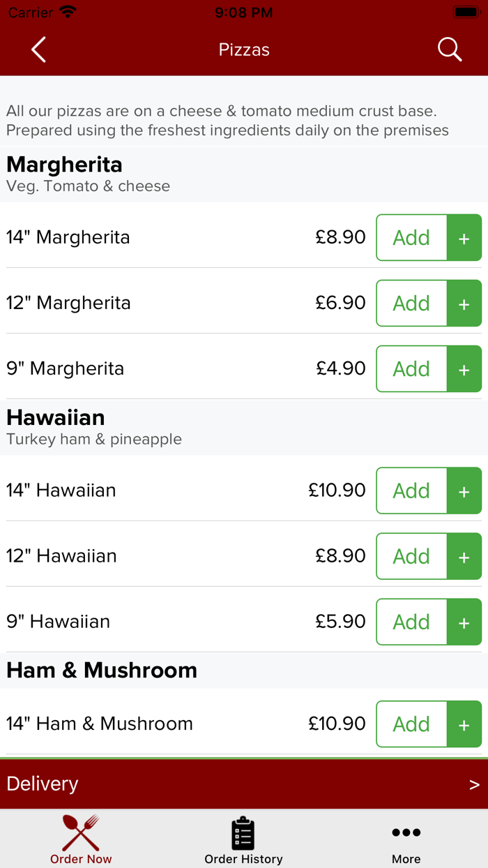Tap the plus icon for 9" Hawaiian

click(x=464, y=622)
